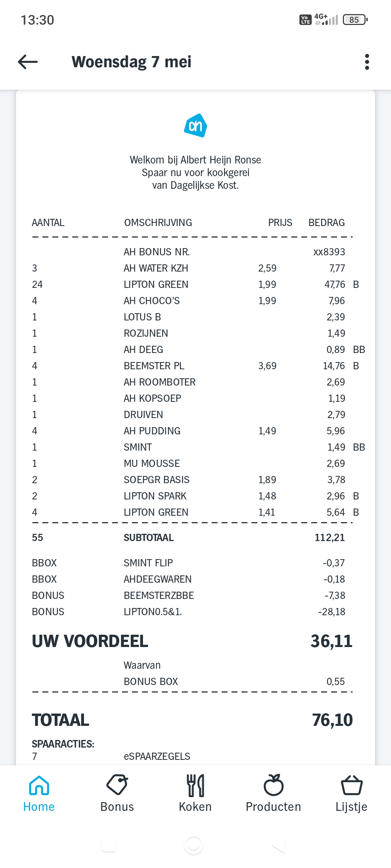This screenshot has width=391, height=868.
Task: Tap the back arrow icon
Action: pos(28,62)
